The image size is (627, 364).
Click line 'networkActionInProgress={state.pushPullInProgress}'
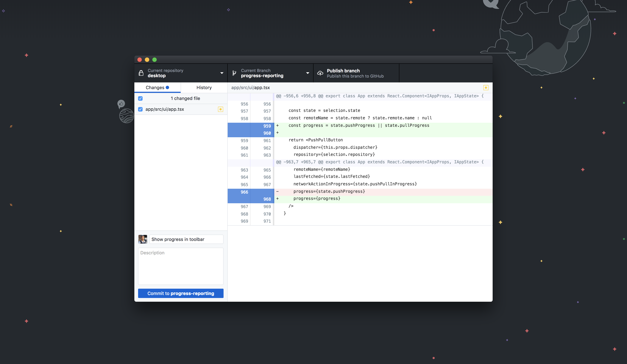[355, 184]
